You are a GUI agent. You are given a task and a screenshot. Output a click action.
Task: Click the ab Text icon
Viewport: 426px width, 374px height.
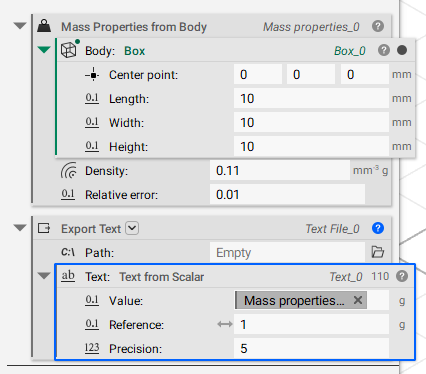[x=68, y=276]
